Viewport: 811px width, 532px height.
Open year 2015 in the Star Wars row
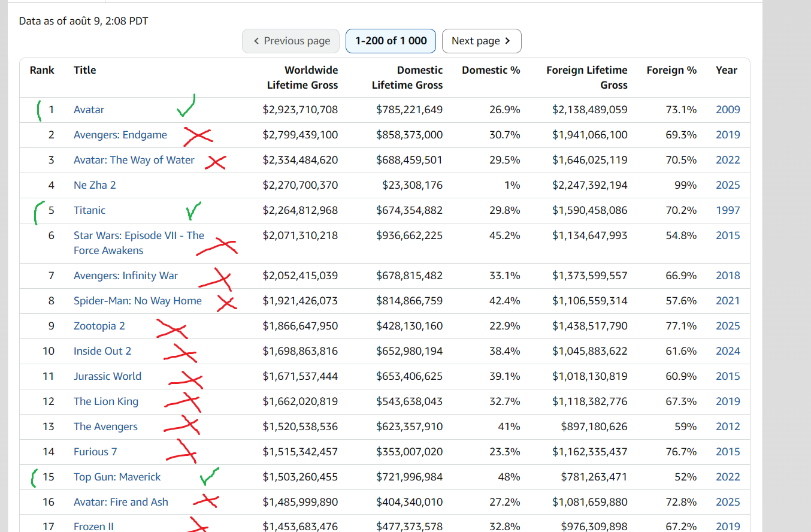click(x=728, y=235)
